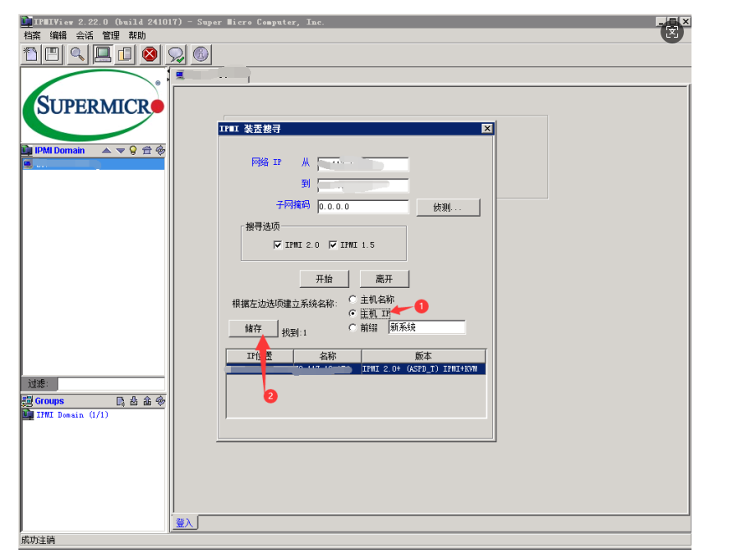Open the 档案 menu

(32, 35)
